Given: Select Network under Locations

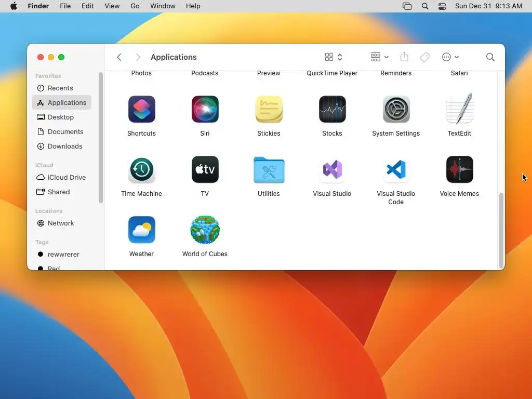Looking at the screenshot, I should tap(62, 223).
